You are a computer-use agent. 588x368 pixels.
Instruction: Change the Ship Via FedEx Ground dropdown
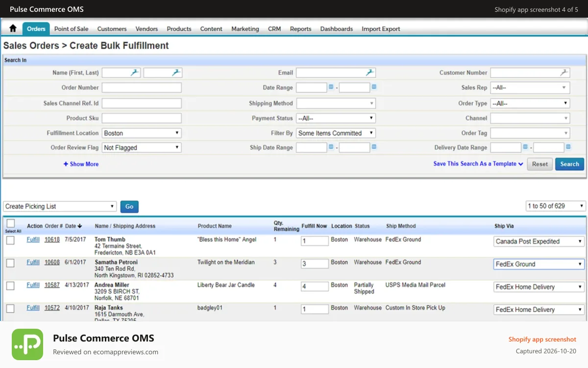click(x=539, y=264)
